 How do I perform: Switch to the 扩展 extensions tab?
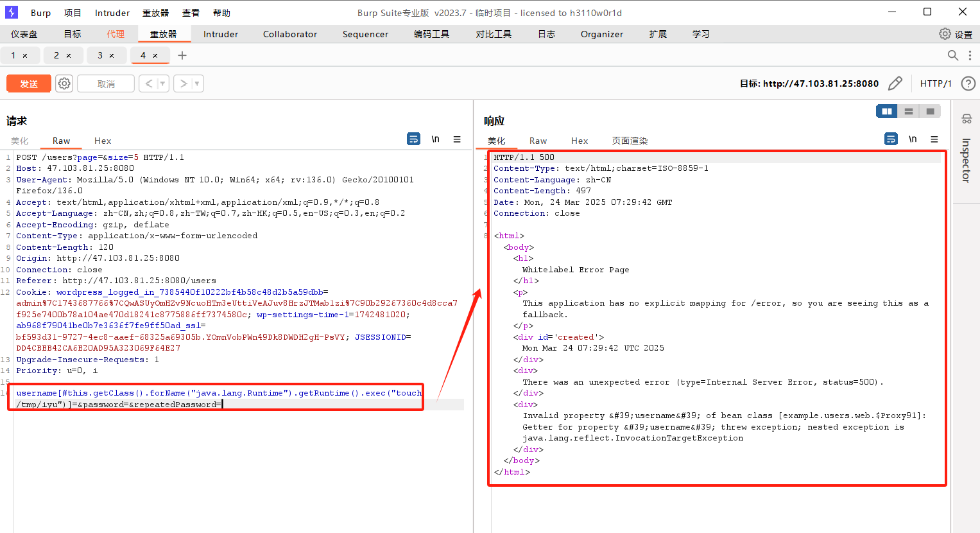pos(658,34)
